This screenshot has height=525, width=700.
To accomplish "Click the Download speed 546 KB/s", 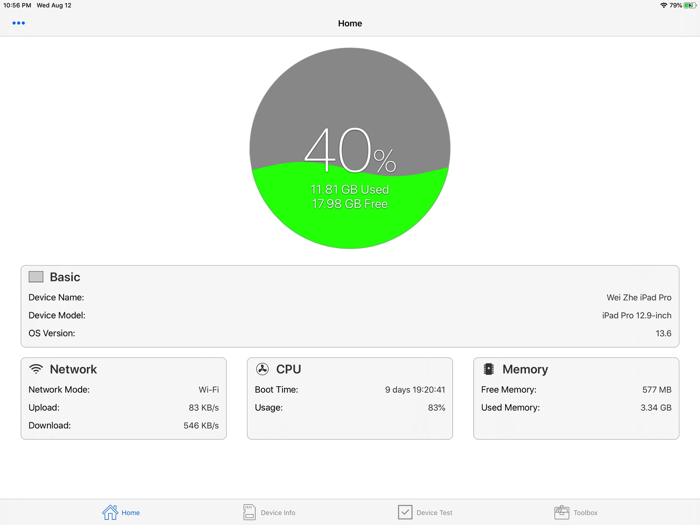I will 201,425.
